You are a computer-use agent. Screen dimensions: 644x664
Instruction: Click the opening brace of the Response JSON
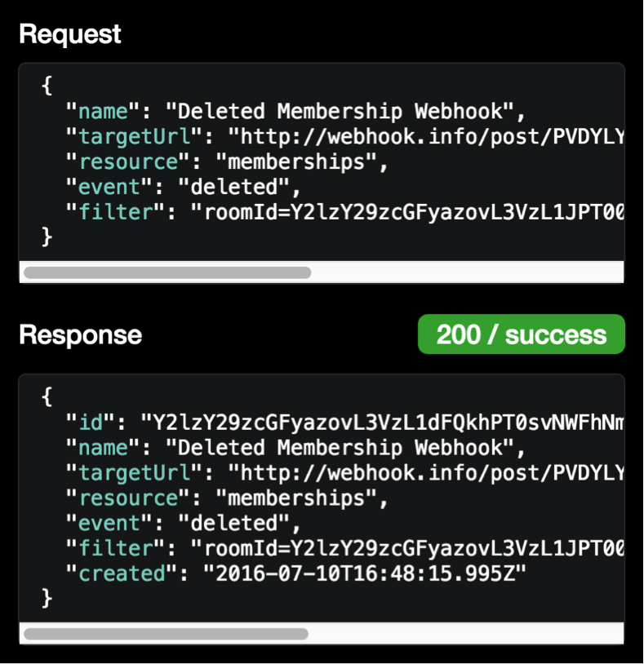point(47,397)
